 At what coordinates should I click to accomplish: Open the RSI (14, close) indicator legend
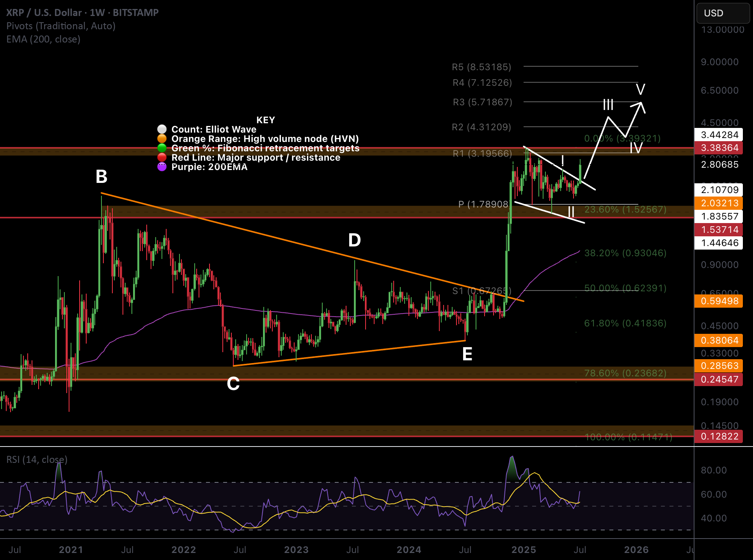point(37,460)
